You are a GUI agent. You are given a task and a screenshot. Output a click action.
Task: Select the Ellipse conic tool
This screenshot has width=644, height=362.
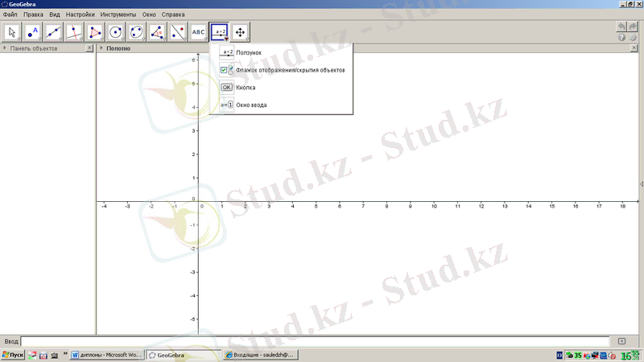(x=136, y=32)
